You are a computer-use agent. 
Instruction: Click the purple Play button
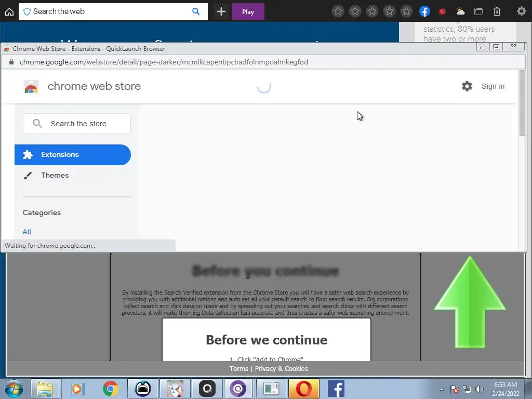pos(248,11)
